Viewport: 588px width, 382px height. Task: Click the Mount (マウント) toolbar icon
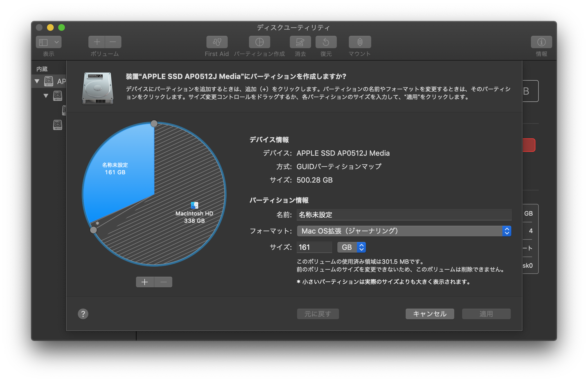(x=360, y=42)
